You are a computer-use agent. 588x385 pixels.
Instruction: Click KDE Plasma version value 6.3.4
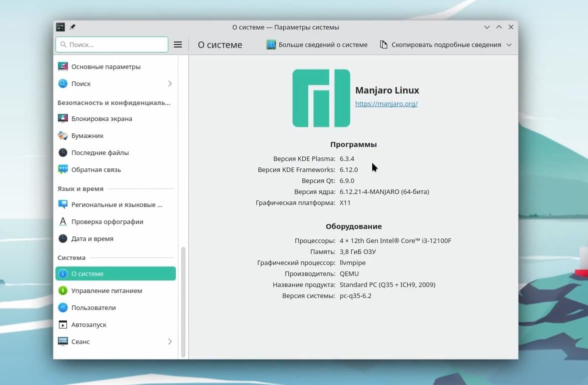point(347,158)
